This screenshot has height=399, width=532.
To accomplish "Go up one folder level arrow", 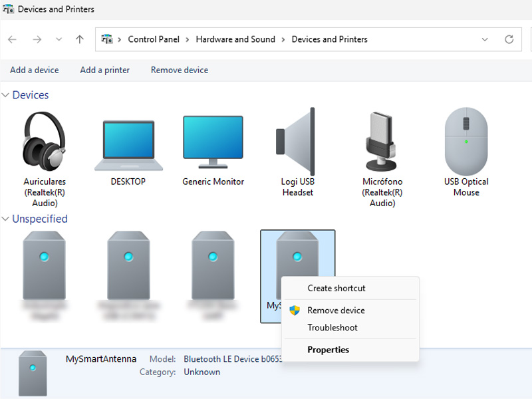I will (x=80, y=39).
